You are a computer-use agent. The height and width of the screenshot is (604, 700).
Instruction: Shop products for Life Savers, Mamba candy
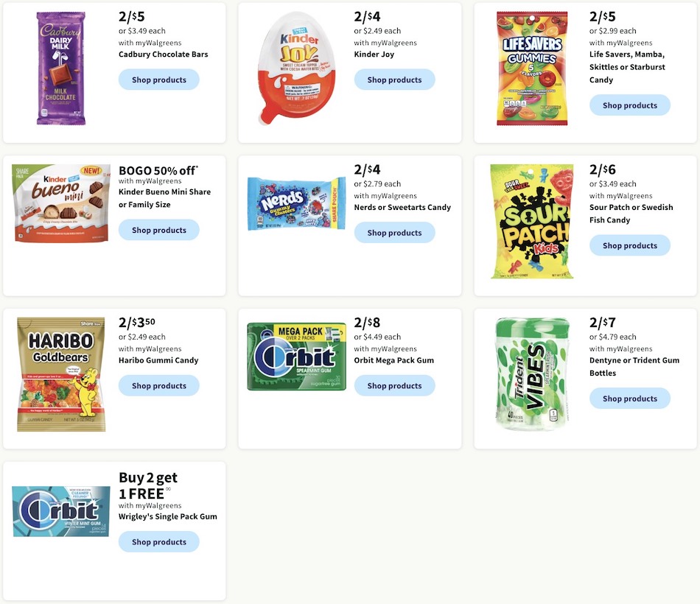630,105
